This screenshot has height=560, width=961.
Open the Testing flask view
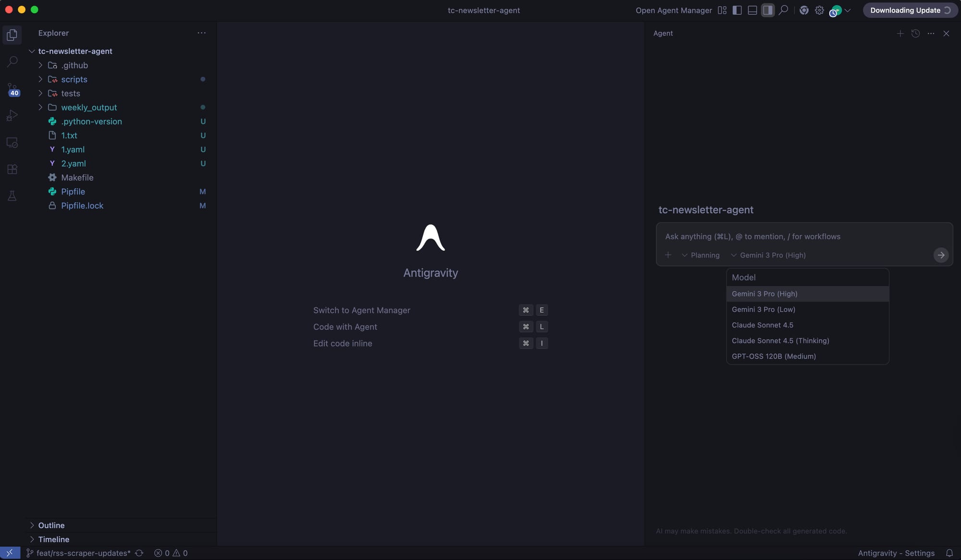click(12, 196)
